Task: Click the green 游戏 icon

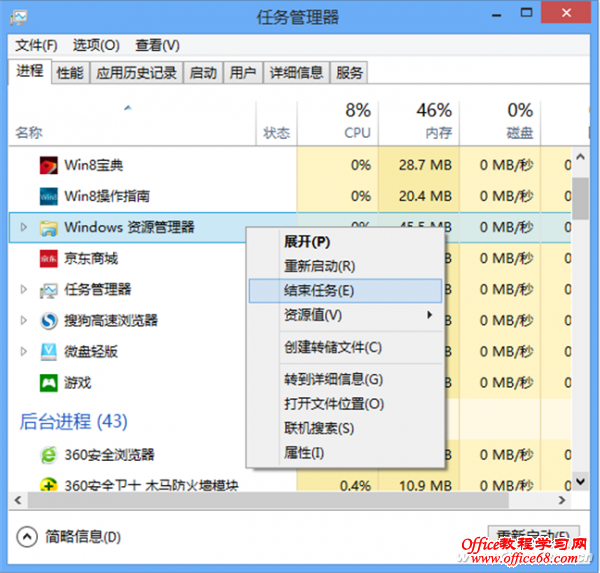Action: (49, 383)
